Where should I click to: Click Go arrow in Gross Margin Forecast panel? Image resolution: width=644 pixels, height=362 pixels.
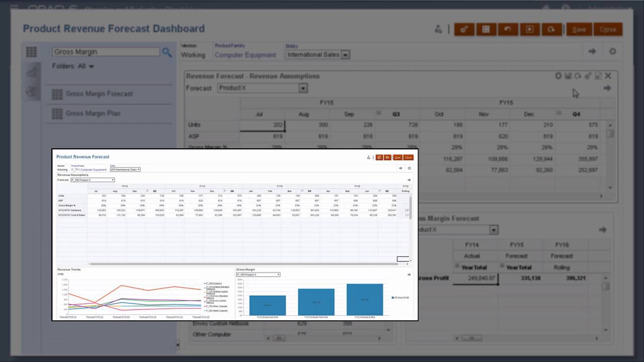click(602, 230)
